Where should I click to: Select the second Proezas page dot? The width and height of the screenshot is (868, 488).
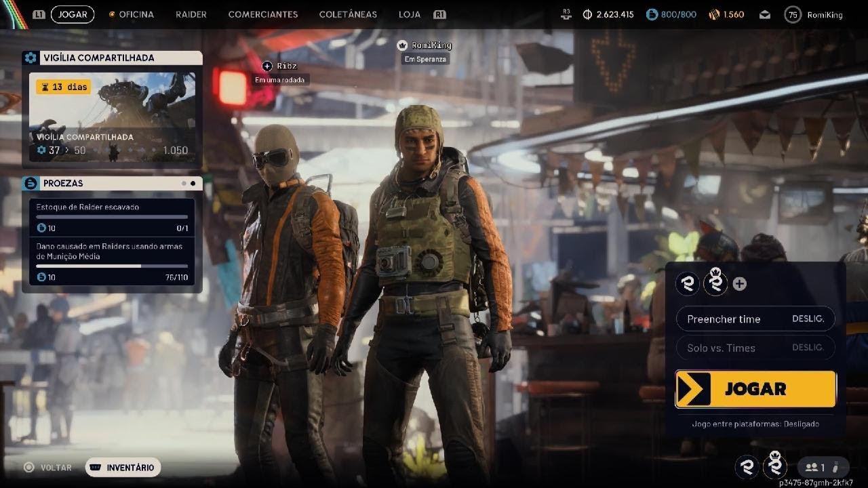193,183
